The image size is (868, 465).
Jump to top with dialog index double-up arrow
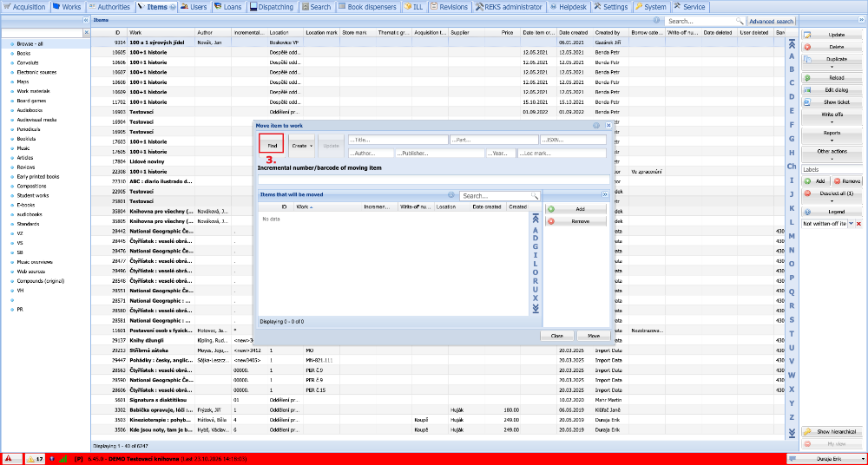[x=536, y=219]
